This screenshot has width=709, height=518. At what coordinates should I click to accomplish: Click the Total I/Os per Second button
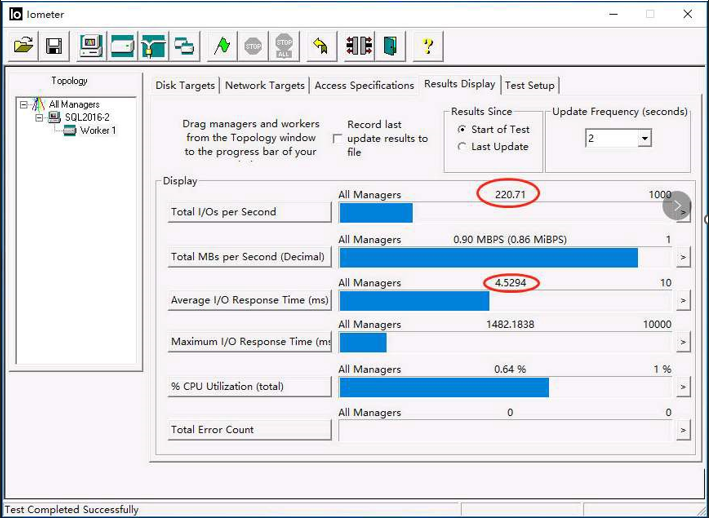pos(249,212)
